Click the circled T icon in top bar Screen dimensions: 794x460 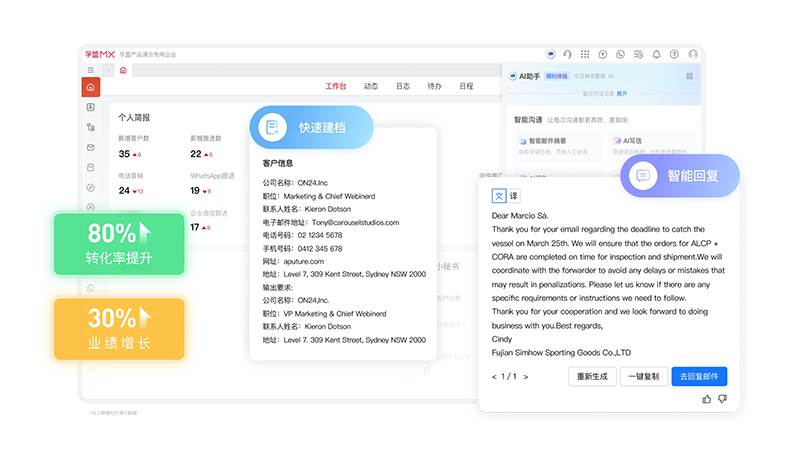pos(603,54)
